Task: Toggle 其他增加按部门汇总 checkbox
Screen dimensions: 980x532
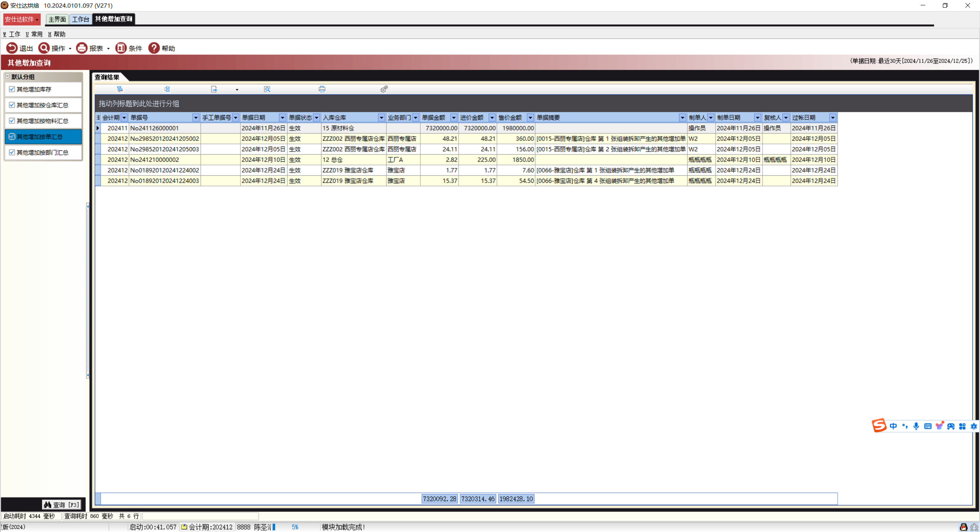Action: (x=12, y=152)
